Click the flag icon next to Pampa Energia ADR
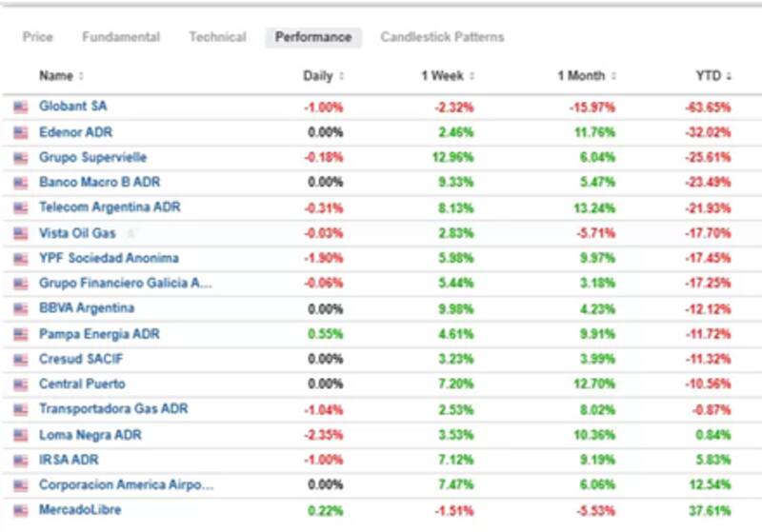Screen dimensions: 762x532 coord(21,334)
